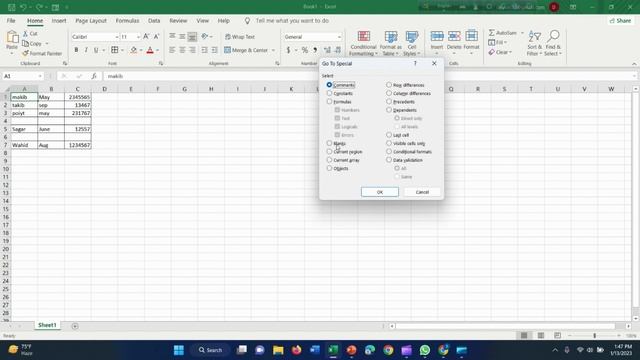640x360 pixels.
Task: Open Format as Table
Action: click(391, 43)
